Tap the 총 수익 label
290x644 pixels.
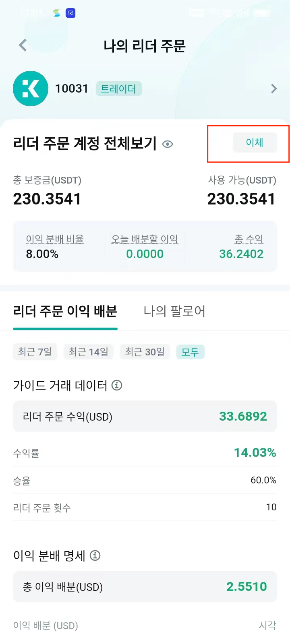point(249,239)
